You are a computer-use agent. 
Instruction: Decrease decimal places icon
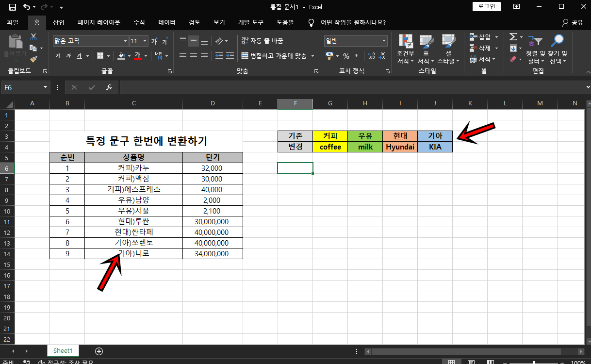pyautogui.click(x=382, y=56)
